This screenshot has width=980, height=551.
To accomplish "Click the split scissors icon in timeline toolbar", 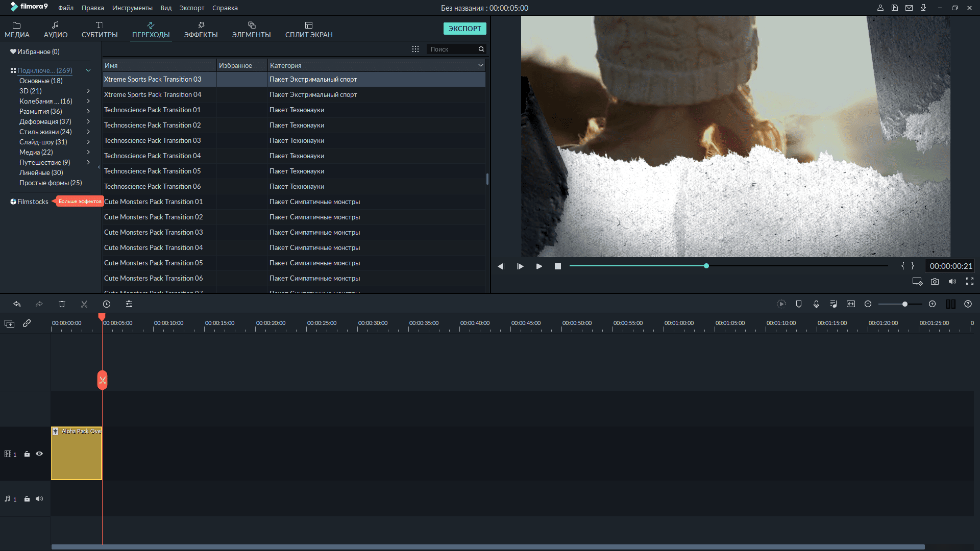I will (84, 304).
